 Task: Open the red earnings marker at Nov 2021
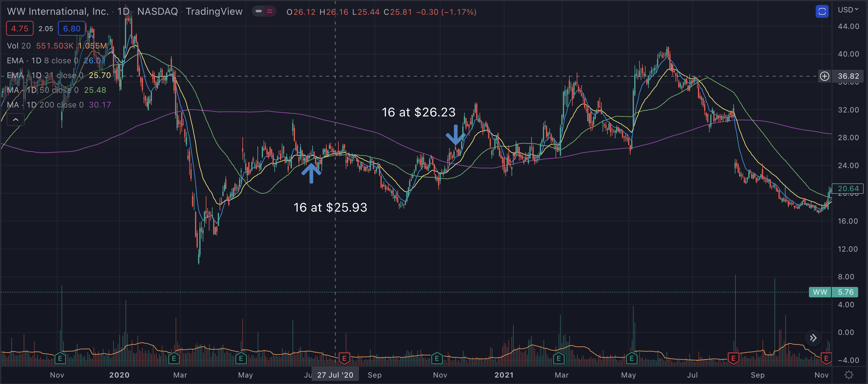point(826,359)
